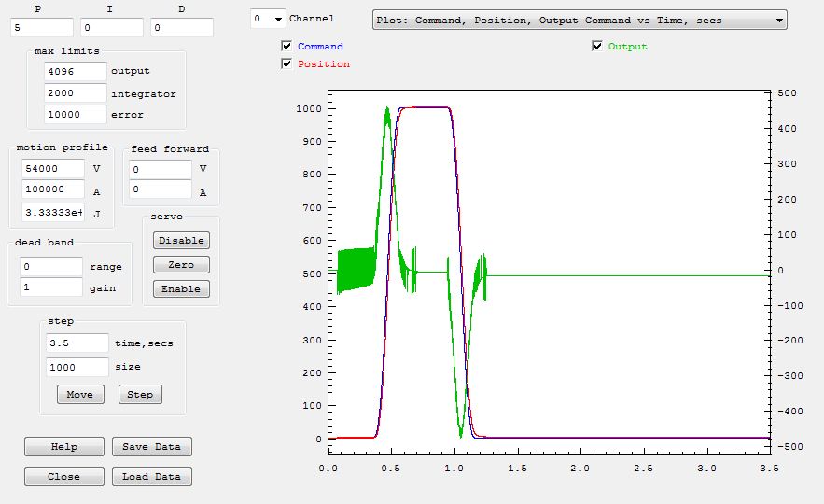Click the P gain input field

[x=41, y=28]
